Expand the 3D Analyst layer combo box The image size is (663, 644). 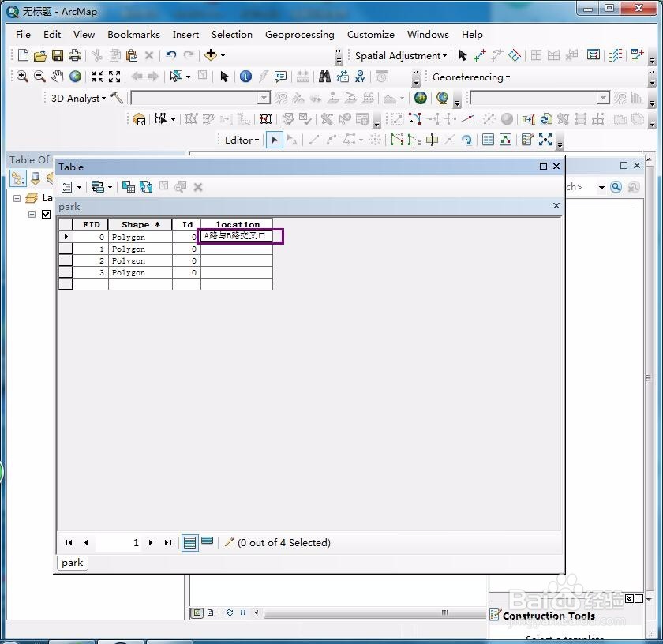pos(264,98)
